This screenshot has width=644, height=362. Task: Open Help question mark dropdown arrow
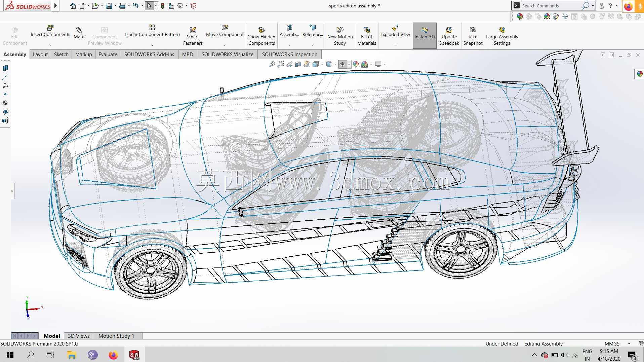click(616, 6)
